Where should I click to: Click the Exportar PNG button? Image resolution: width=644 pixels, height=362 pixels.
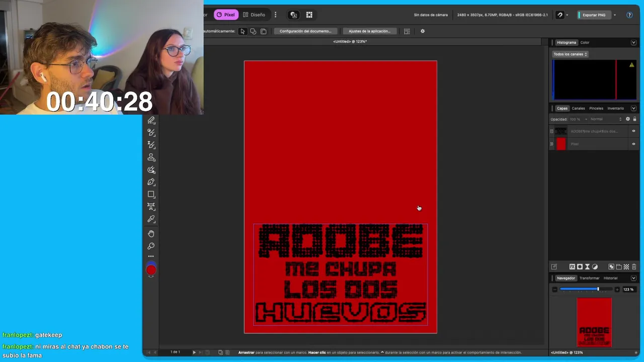click(593, 15)
